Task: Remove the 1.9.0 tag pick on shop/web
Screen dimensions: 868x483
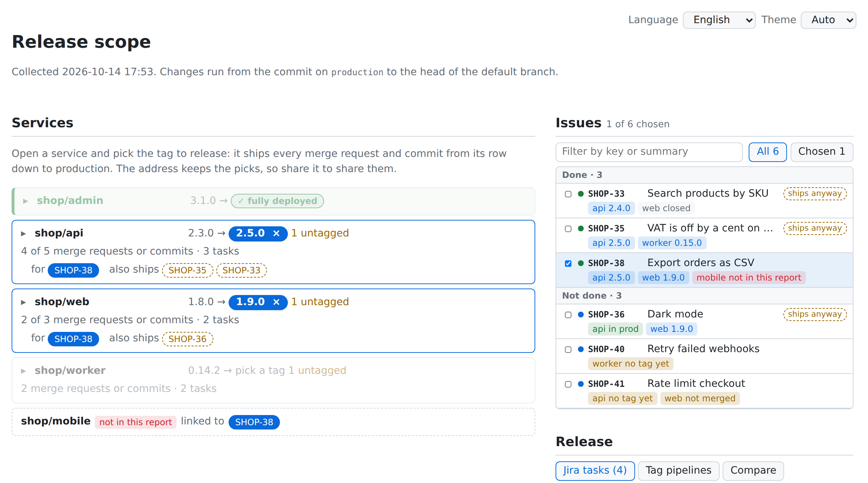Action: pos(276,302)
